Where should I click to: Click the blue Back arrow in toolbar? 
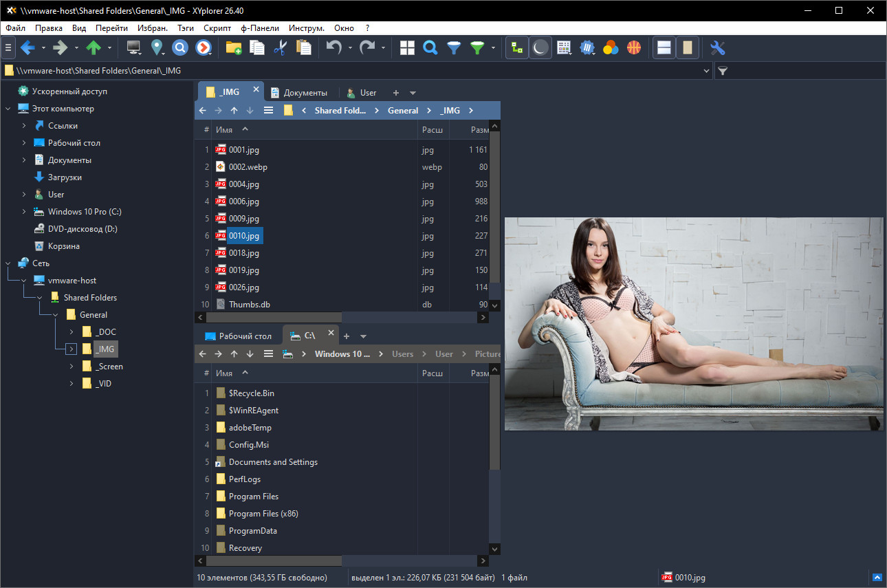[x=28, y=47]
